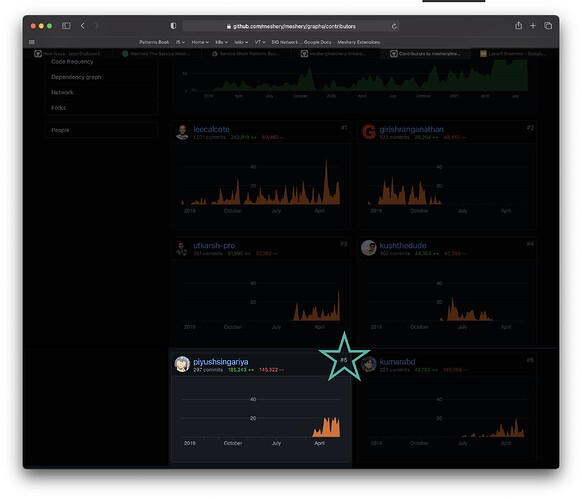Screen dimensions: 582x499
Task: Open the leecalcote profile link
Action: point(211,129)
